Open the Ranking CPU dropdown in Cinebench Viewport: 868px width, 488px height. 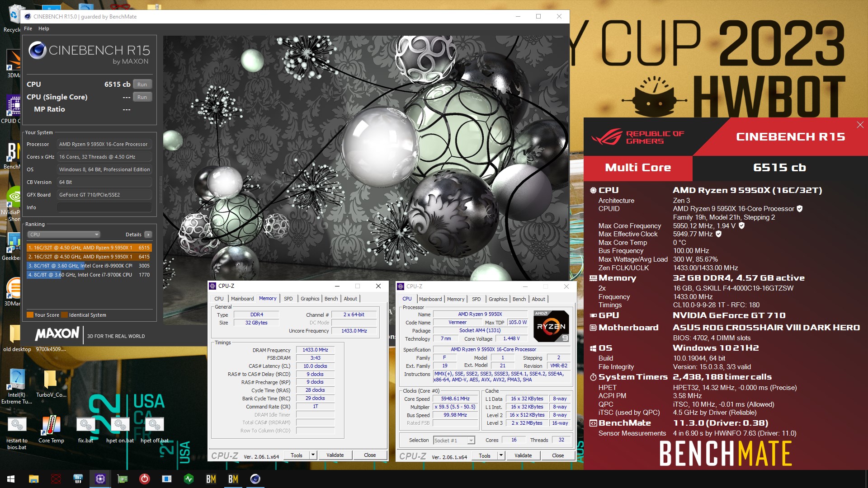64,235
